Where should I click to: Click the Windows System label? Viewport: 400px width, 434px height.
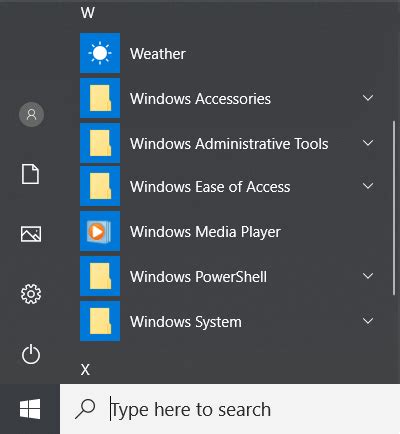click(x=186, y=322)
